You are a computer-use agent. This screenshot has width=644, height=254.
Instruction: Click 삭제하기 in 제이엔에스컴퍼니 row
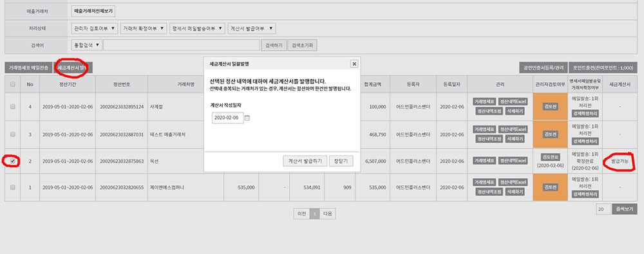tap(515, 192)
